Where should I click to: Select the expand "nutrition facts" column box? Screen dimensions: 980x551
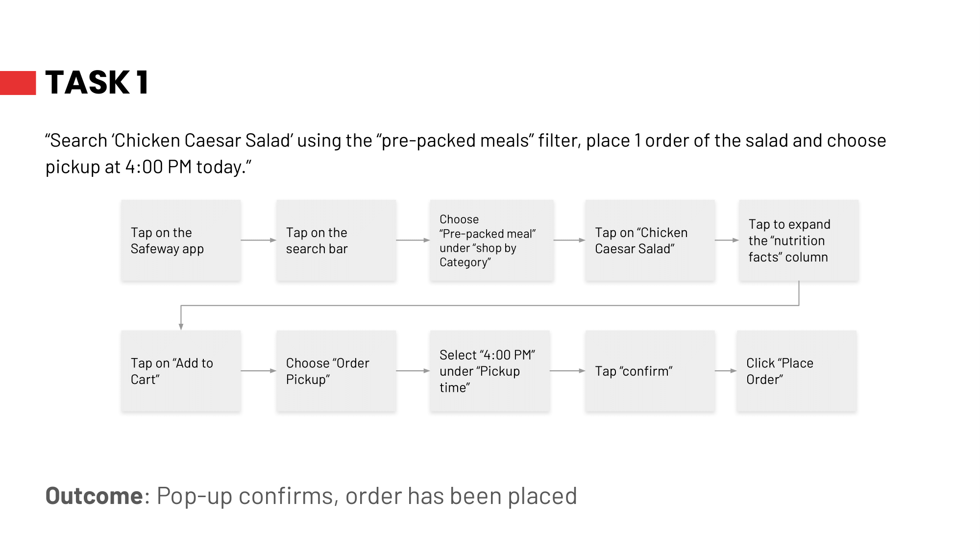pyautogui.click(x=799, y=240)
